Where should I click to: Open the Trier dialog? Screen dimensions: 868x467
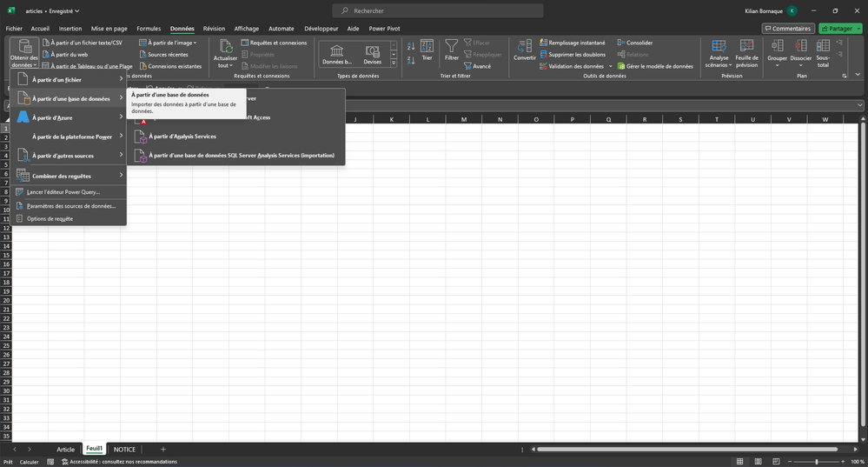(x=427, y=50)
